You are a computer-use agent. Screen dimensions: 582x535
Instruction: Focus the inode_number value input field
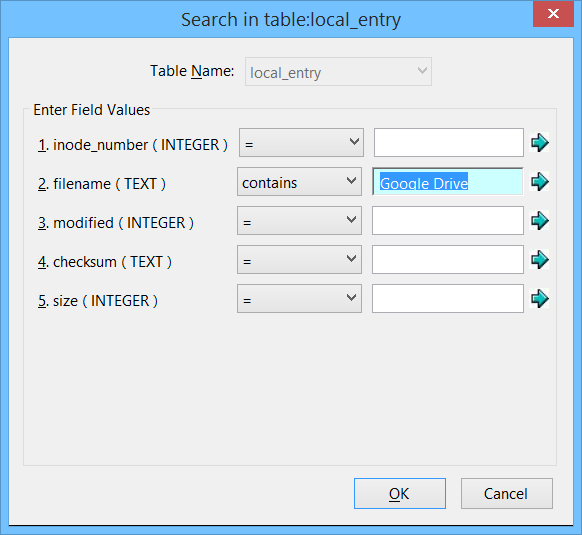[449, 143]
